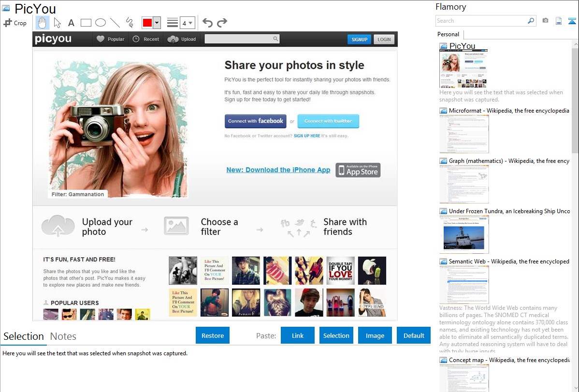579x392 pixels.
Task: Select the rectangle drawing tool
Action: point(86,23)
